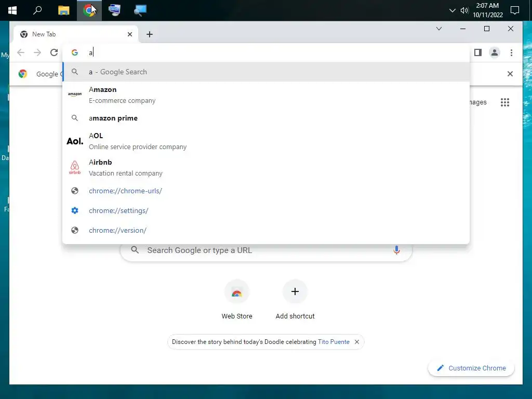Go forward to next page
This screenshot has height=399, width=532.
37,52
